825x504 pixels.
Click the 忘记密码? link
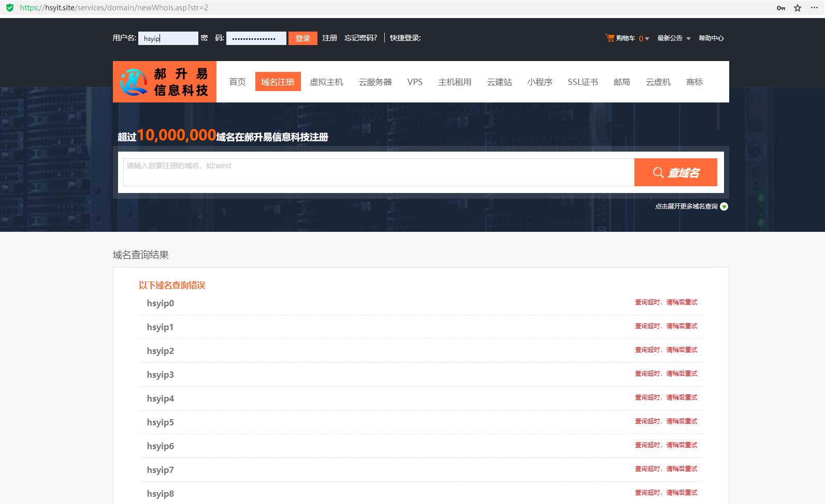pyautogui.click(x=360, y=38)
